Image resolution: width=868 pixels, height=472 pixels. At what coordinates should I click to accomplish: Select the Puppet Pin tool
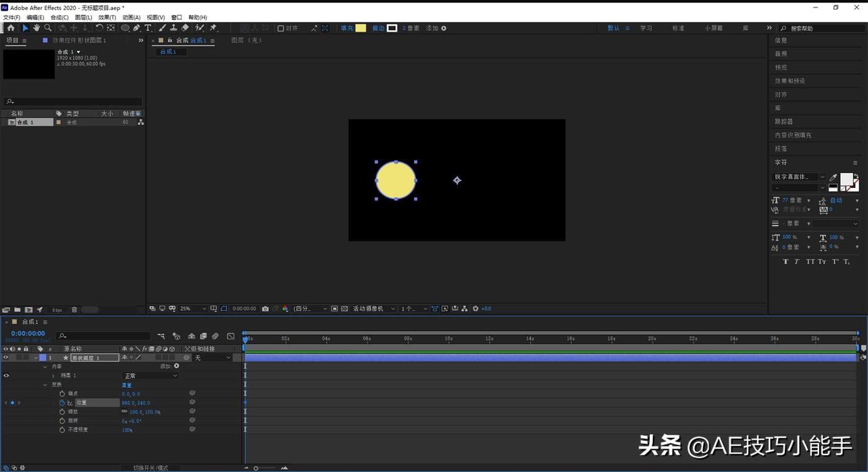tap(213, 28)
